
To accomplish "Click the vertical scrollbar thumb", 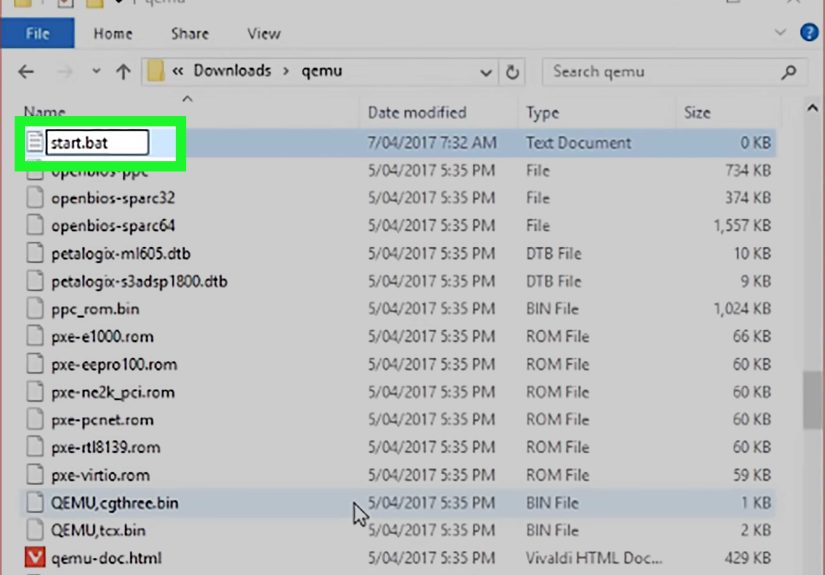I will 812,400.
